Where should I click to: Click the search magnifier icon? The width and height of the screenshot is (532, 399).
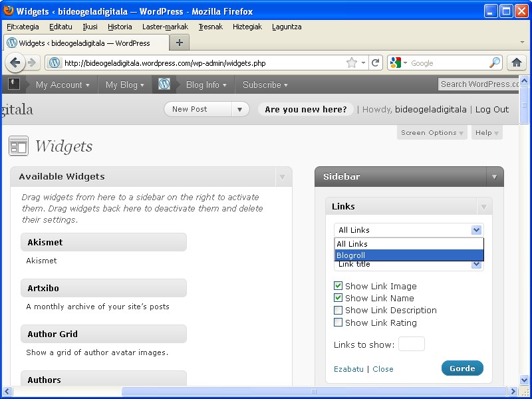(495, 63)
